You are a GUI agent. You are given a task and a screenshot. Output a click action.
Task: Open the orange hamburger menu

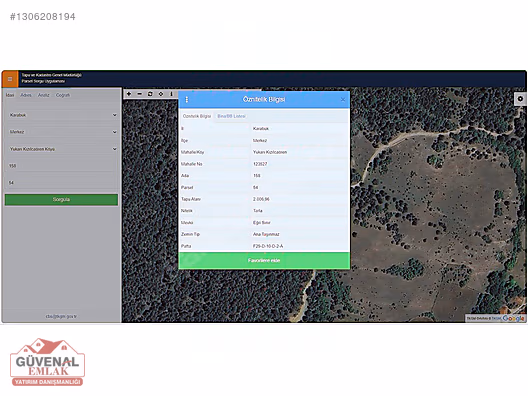[x=10, y=79]
